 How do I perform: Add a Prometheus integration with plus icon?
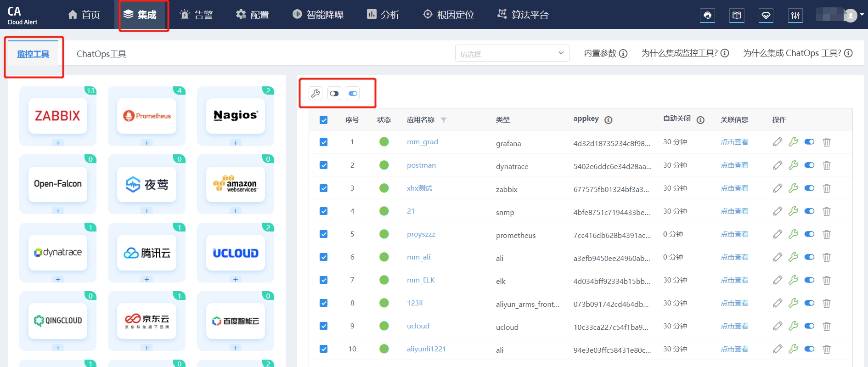147,143
